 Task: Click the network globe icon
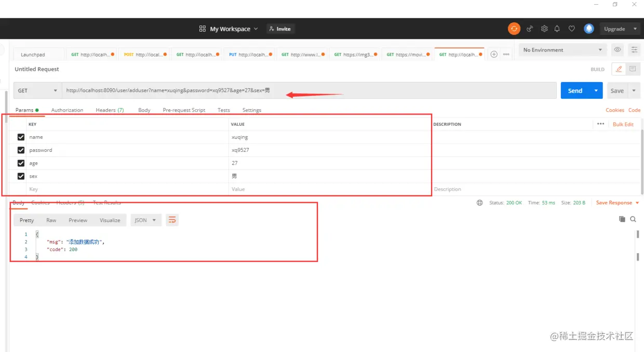point(479,203)
